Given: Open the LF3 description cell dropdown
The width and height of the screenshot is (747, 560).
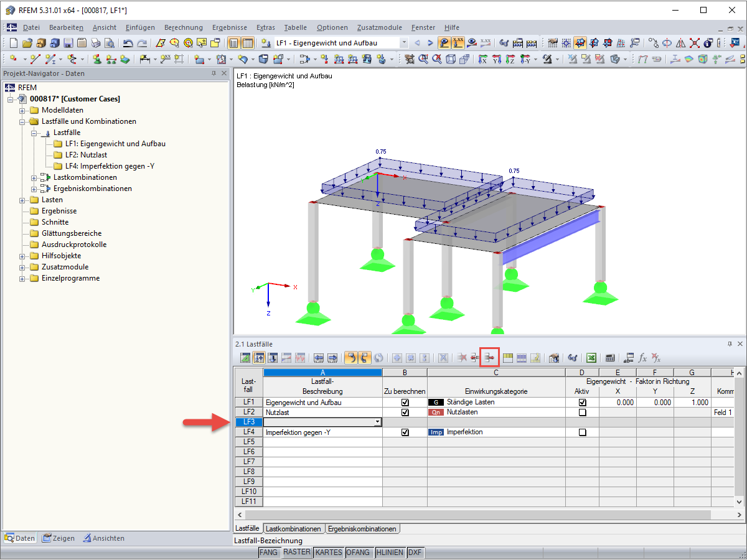Looking at the screenshot, I should (378, 422).
